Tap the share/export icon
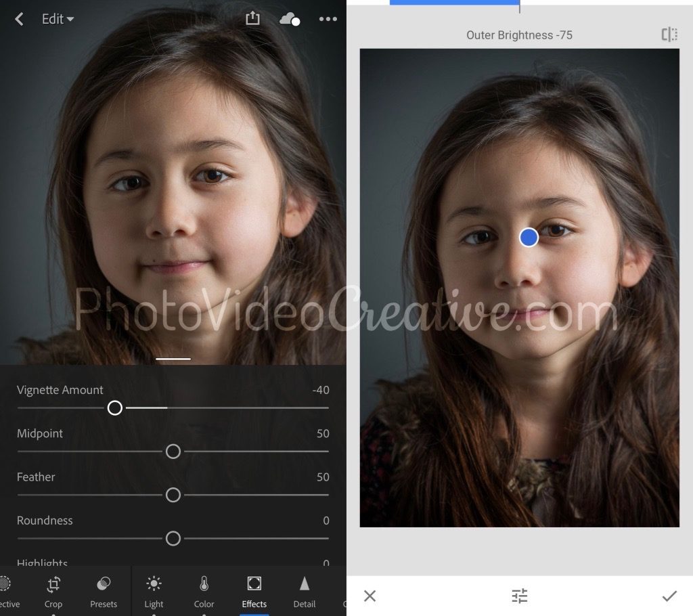Image resolution: width=693 pixels, height=616 pixels. point(252,19)
